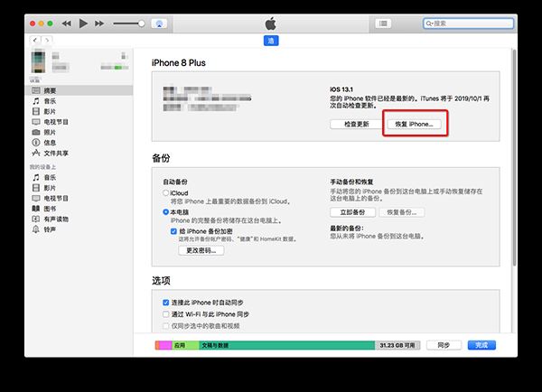This screenshot has width=542, height=392.
Task: Click the 恢复 iPhone… button
Action: (x=414, y=123)
